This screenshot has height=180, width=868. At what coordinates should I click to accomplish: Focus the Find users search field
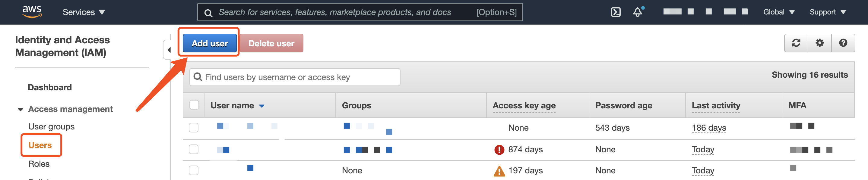pos(295,77)
